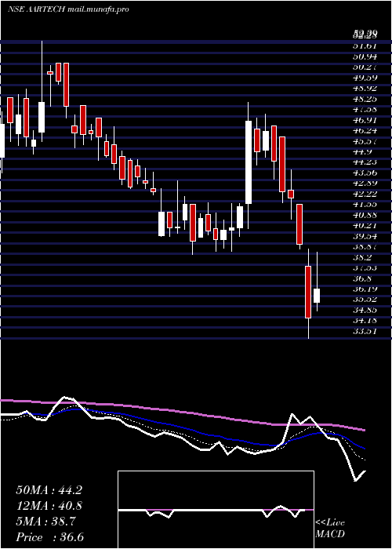Click the <<Live MACD label
Screen dimensions: 392x549
[330, 529]
